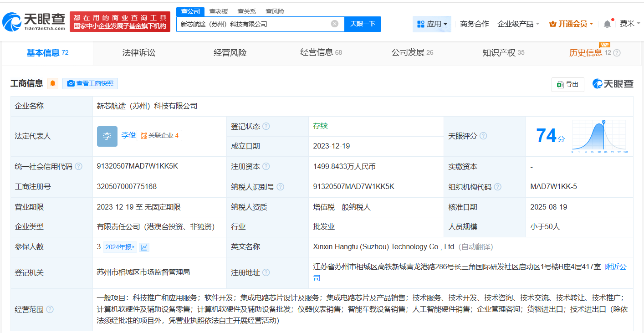Click the help icon next to 经营范围
Screen dimensions: 644x333
[49, 309]
